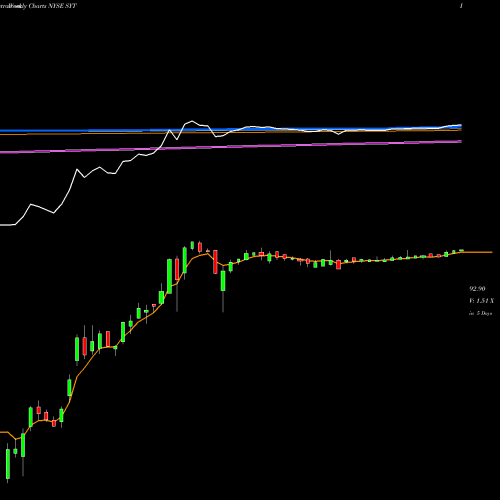Click the 'in 5 Days' label
500x500 pixels.
tap(480, 313)
